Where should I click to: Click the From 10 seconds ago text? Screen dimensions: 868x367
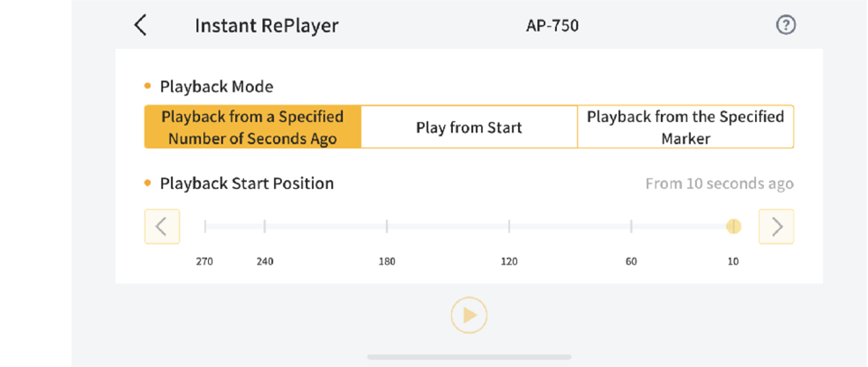pos(719,183)
